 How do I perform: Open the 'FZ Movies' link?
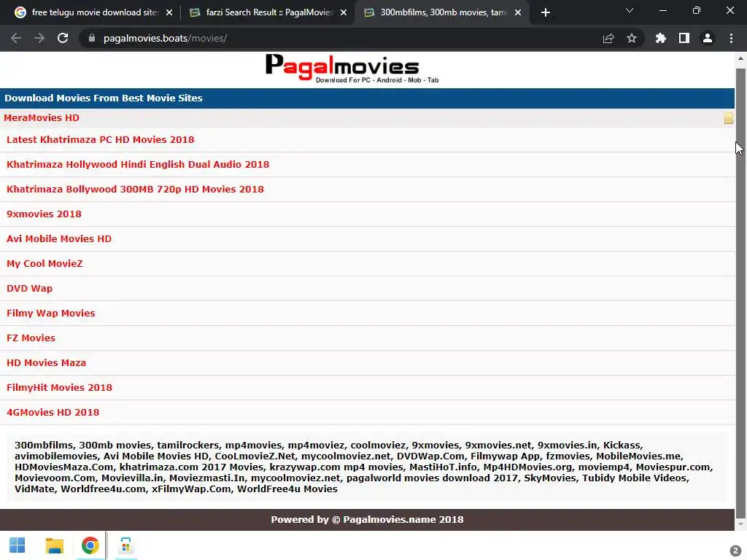pyautogui.click(x=31, y=338)
